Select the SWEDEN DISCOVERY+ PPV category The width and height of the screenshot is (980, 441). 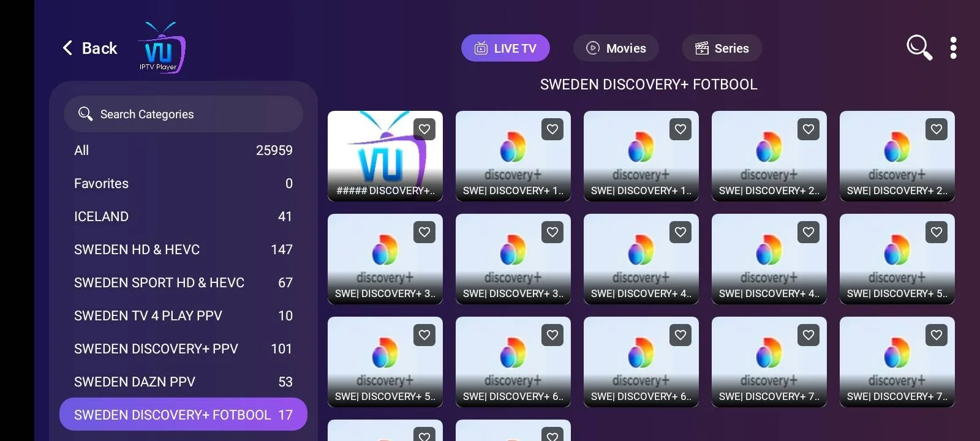[183, 349]
